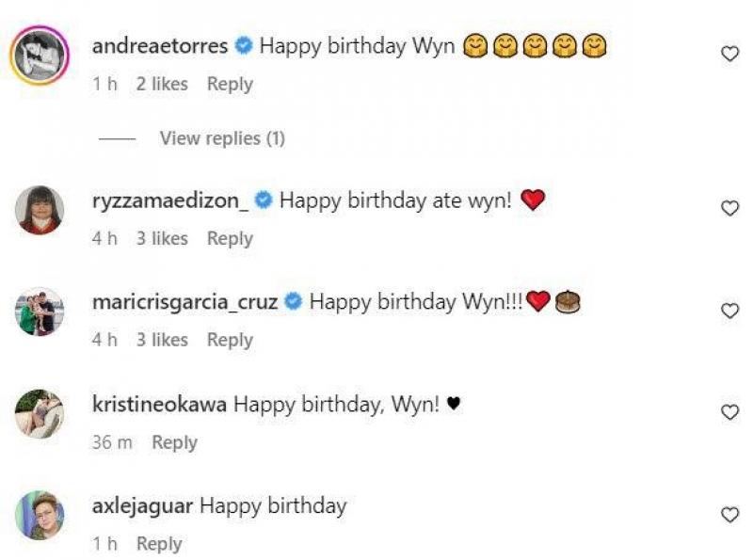Screen dimensions: 753x560
Task: View 3 likes on ryzzamaedizon_ comment
Action: (x=162, y=239)
